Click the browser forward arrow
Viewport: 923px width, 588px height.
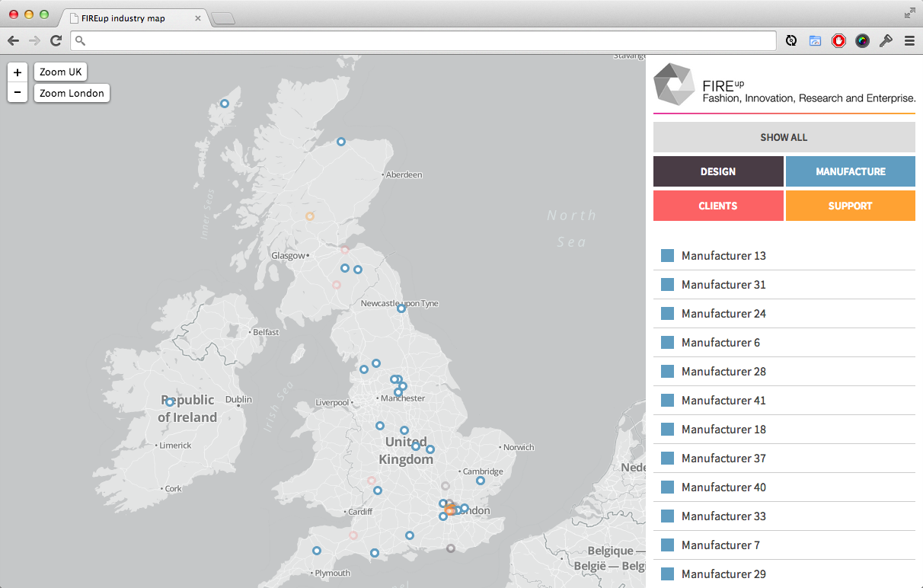tap(34, 41)
